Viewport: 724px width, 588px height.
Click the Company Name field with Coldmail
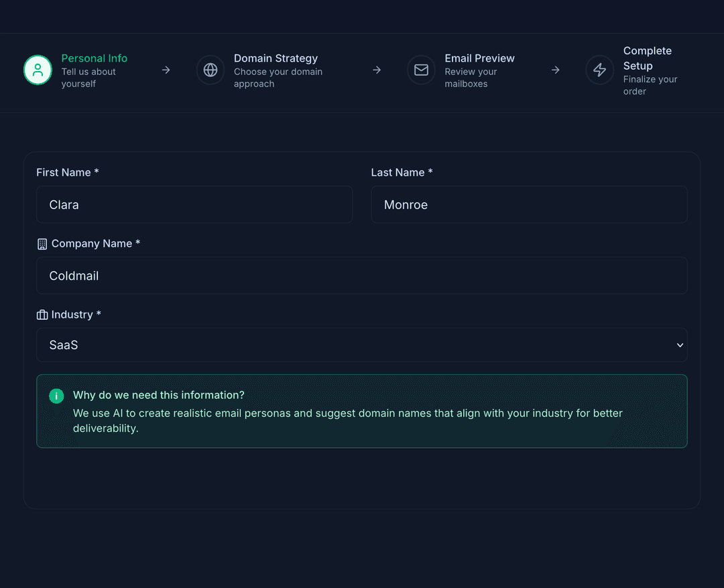[362, 276]
